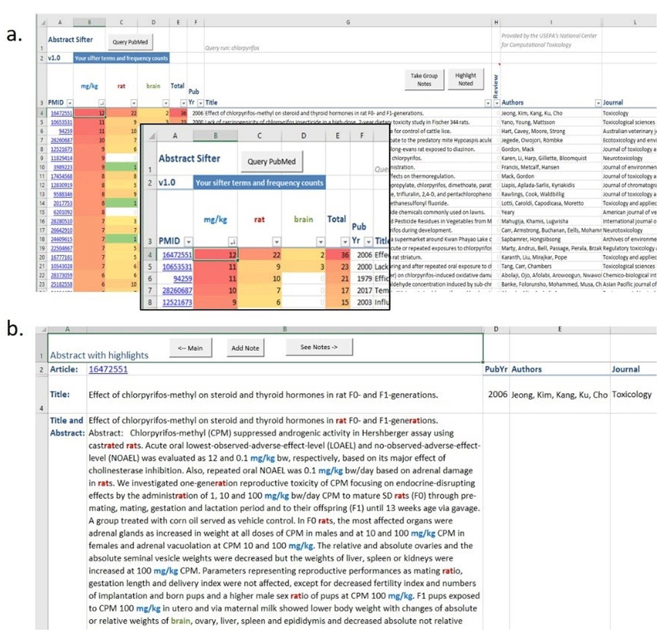Screen dimensions: 671x644
Task: Open the Review column filter dropdown
Action: click(497, 103)
